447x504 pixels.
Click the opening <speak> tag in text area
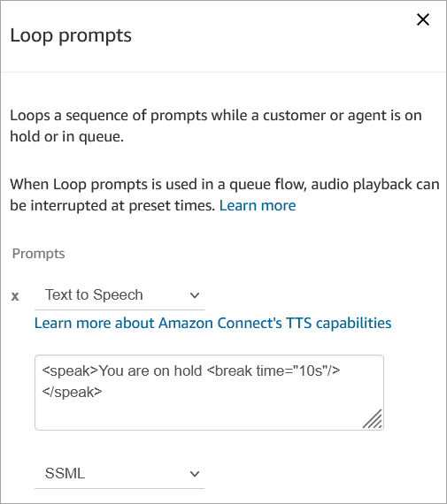tap(70, 370)
